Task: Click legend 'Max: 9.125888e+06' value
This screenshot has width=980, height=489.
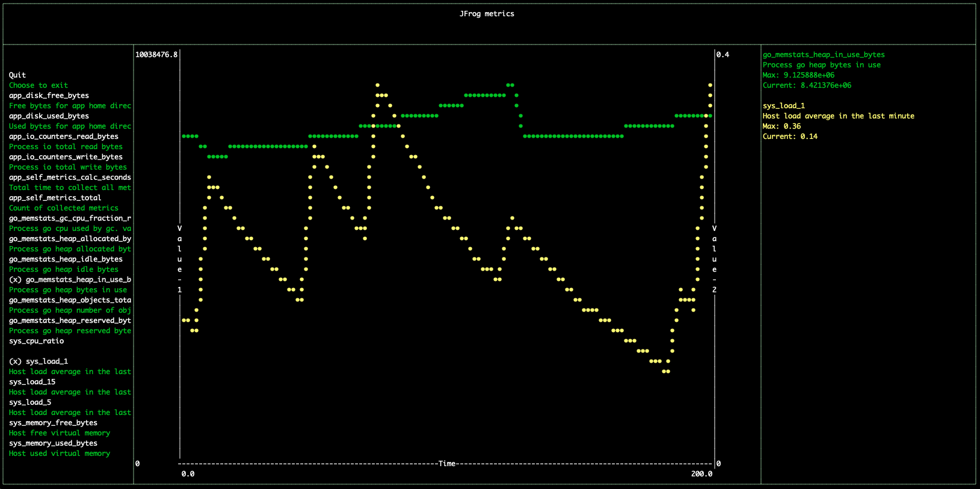Action: (x=798, y=75)
